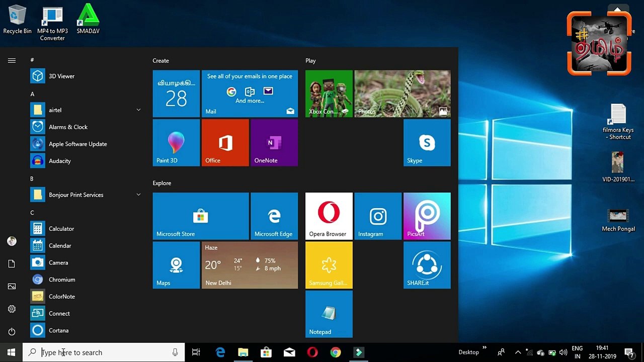Open the Paint 3D tile
The width and height of the screenshot is (644, 362).
tap(176, 143)
